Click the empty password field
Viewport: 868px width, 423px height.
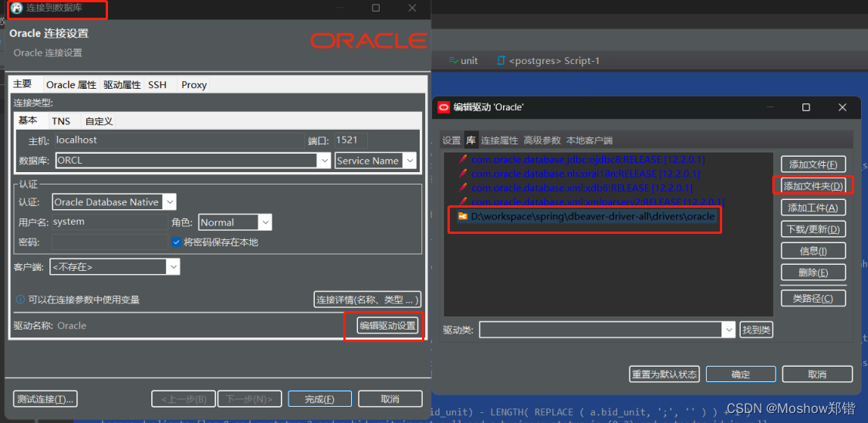pyautogui.click(x=110, y=242)
